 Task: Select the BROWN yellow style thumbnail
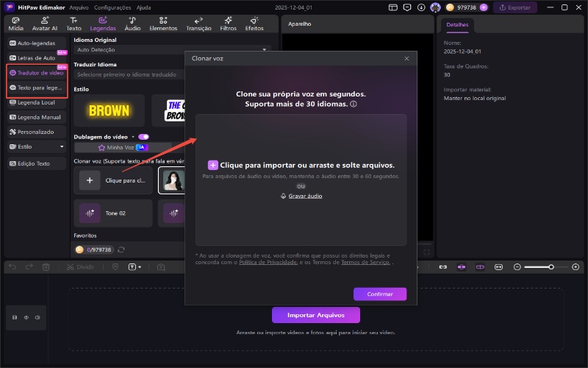108,110
